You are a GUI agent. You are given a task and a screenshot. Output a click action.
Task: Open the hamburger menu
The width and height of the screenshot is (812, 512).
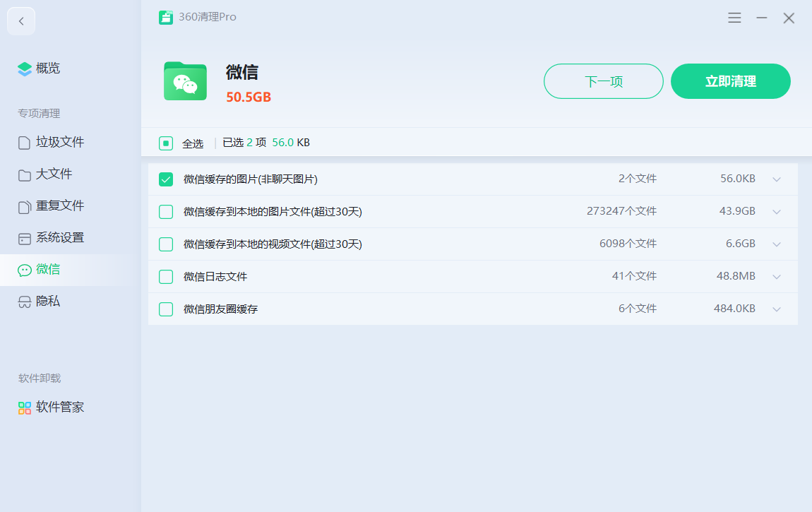click(x=734, y=18)
